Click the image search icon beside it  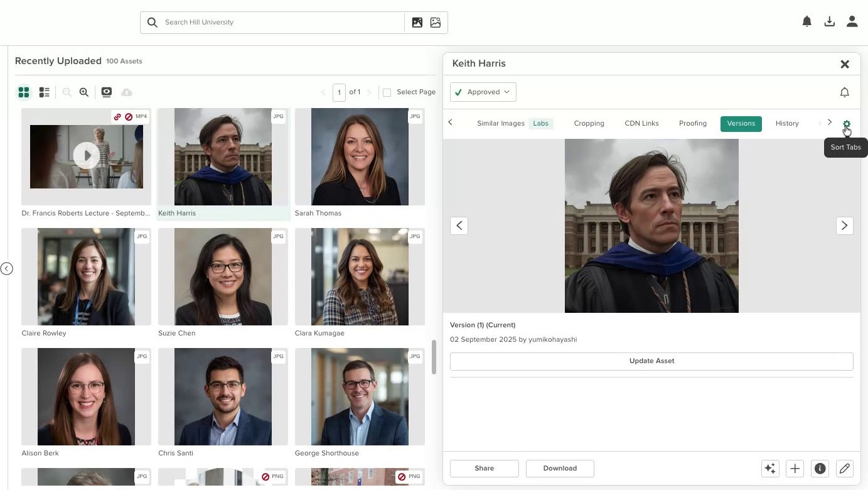(x=436, y=23)
